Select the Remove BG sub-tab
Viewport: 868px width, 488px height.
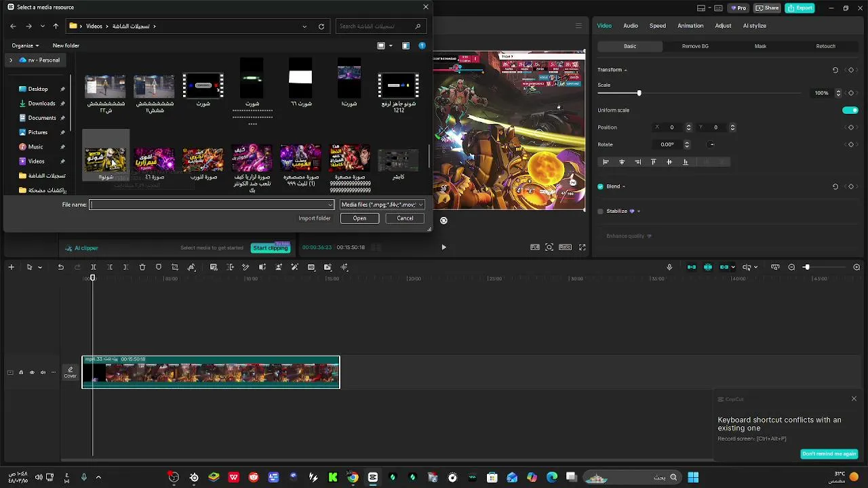coord(695,46)
